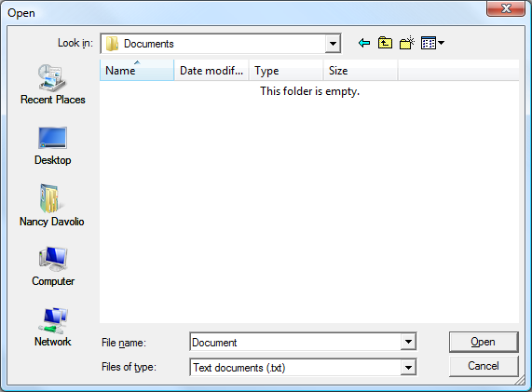Open Computer in places bar
Image resolution: width=532 pixels, height=392 pixels.
53,266
